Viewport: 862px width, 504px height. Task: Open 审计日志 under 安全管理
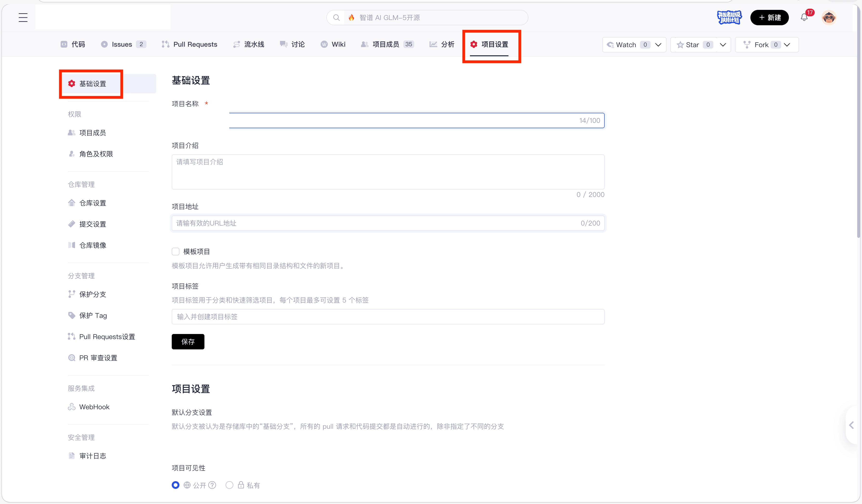(92, 455)
